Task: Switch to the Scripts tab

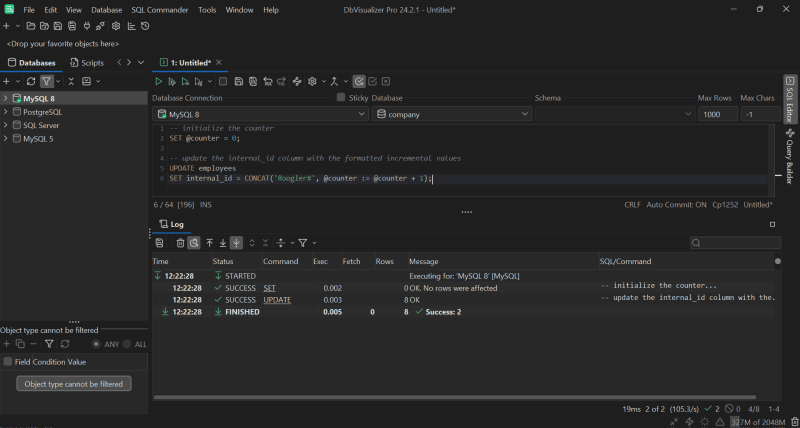Action: click(x=87, y=63)
